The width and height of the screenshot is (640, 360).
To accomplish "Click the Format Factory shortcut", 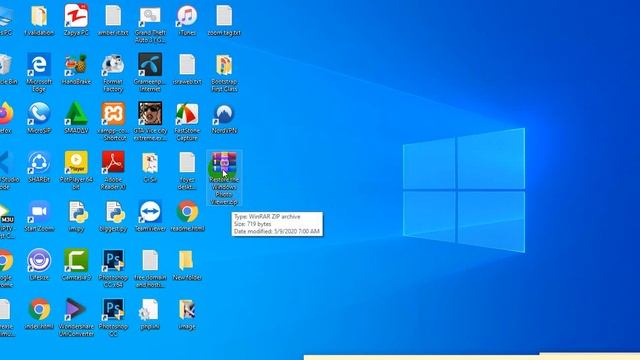I will pyautogui.click(x=113, y=64).
